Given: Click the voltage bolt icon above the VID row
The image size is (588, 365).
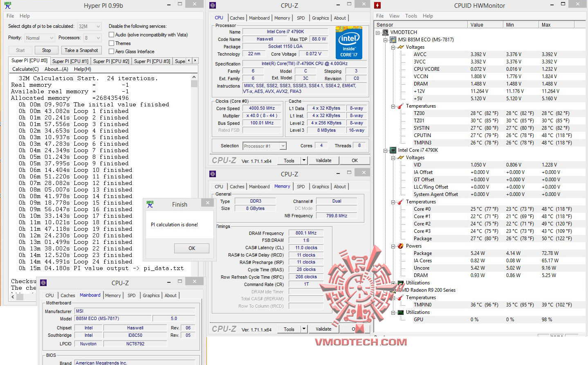Looking at the screenshot, I should point(401,158).
